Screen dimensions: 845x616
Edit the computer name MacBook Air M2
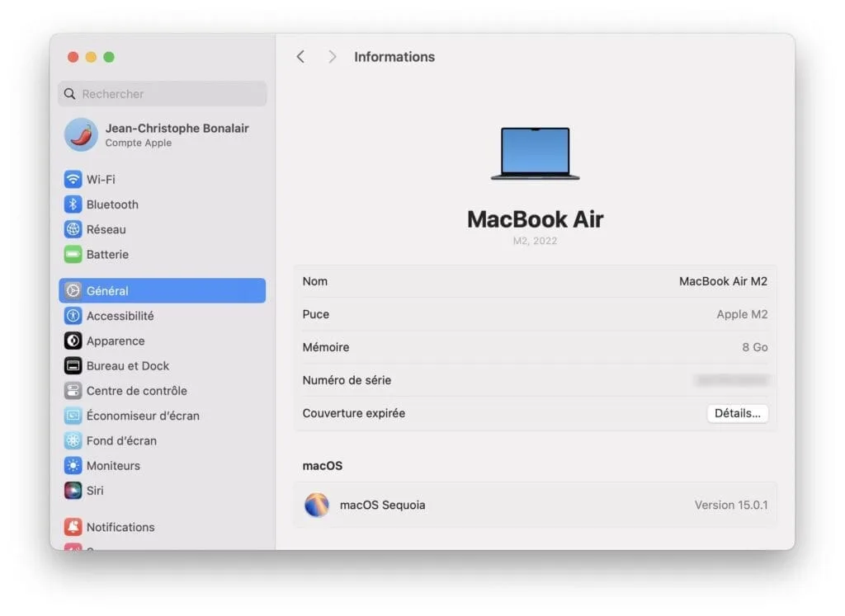pos(723,281)
